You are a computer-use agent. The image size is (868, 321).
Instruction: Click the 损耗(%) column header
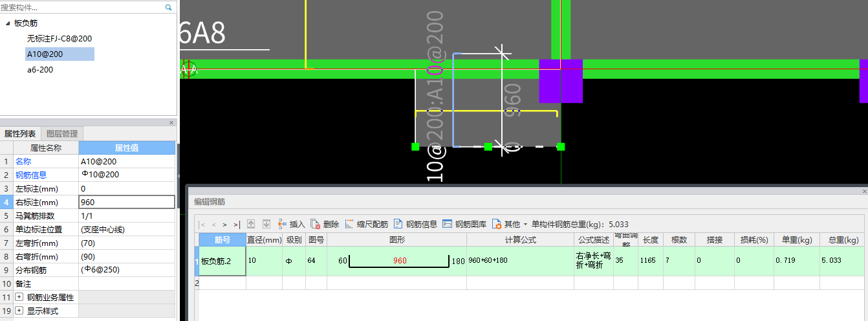754,239
